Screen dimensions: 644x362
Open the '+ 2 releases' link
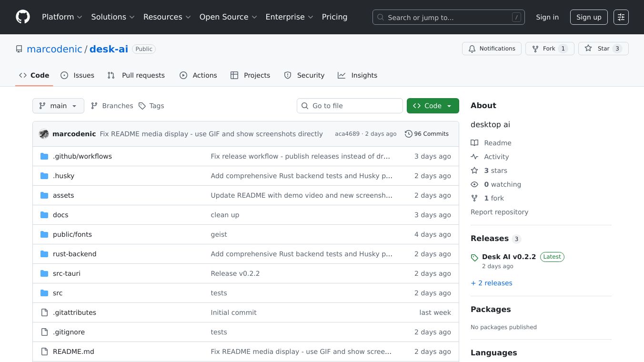(x=491, y=283)
